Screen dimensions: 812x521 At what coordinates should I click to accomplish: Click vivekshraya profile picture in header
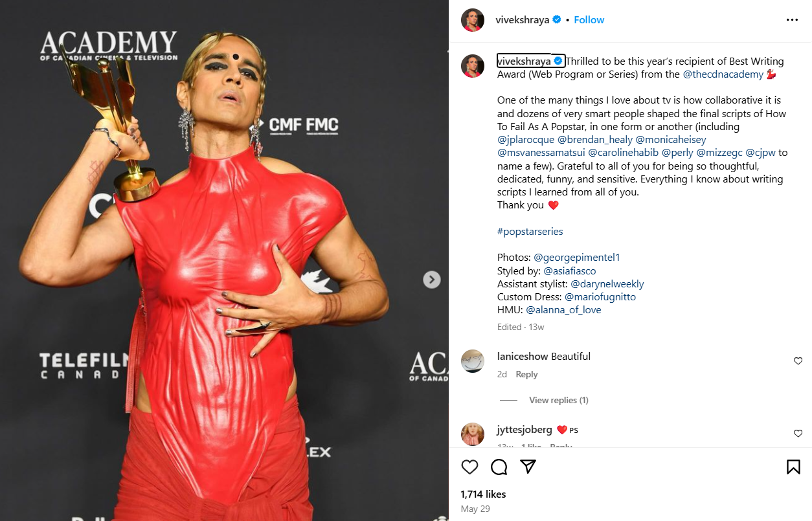tap(473, 20)
